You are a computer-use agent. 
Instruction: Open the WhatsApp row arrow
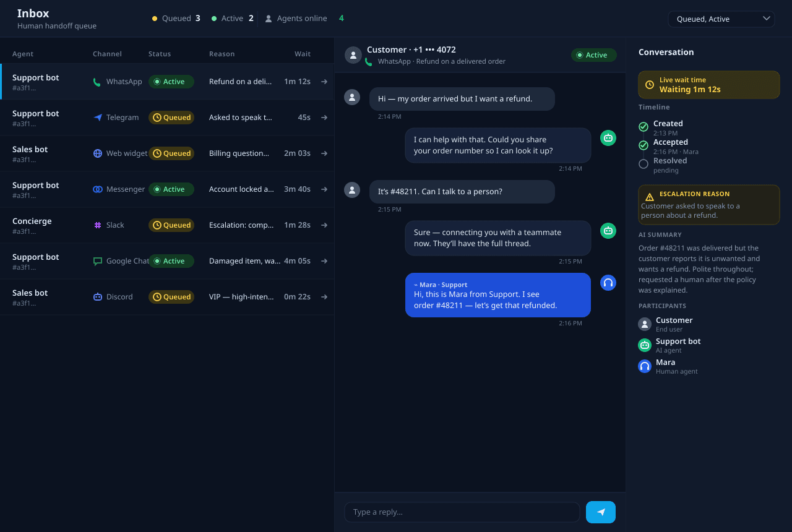324,82
